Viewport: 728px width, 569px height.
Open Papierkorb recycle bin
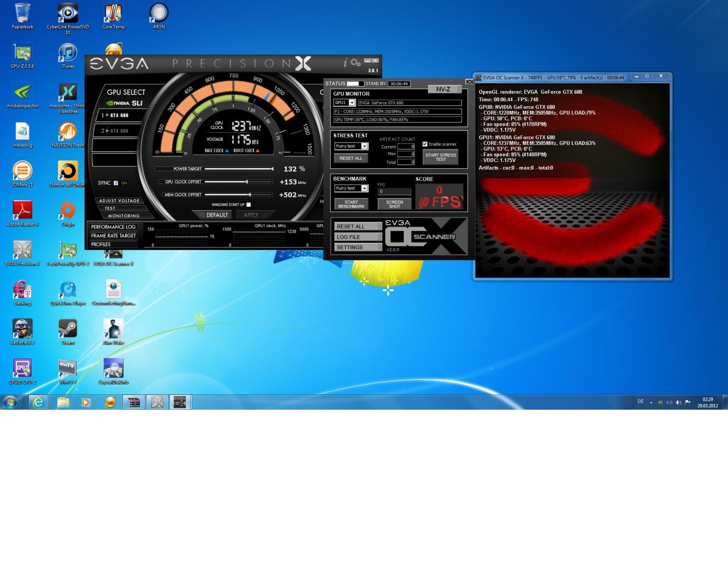[x=22, y=17]
